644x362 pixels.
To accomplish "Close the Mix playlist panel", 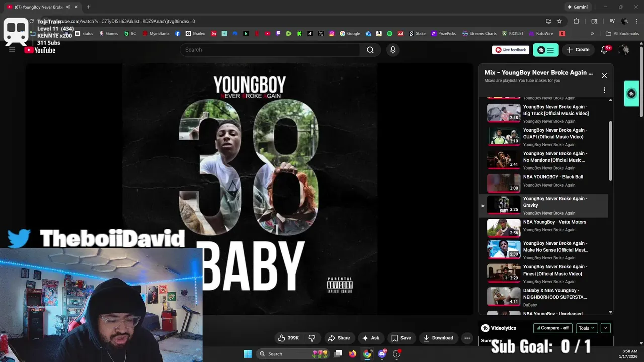I will click(x=604, y=76).
